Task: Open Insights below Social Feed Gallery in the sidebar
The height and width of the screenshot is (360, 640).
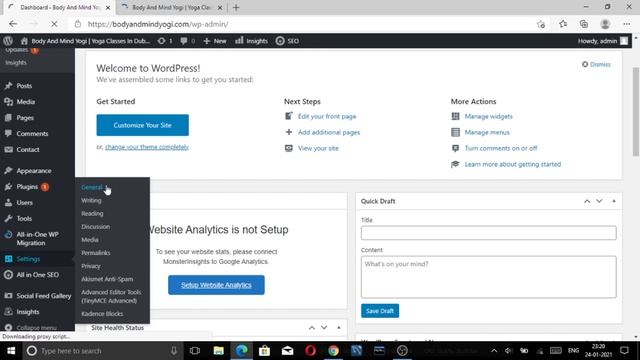Action: pyautogui.click(x=28, y=311)
